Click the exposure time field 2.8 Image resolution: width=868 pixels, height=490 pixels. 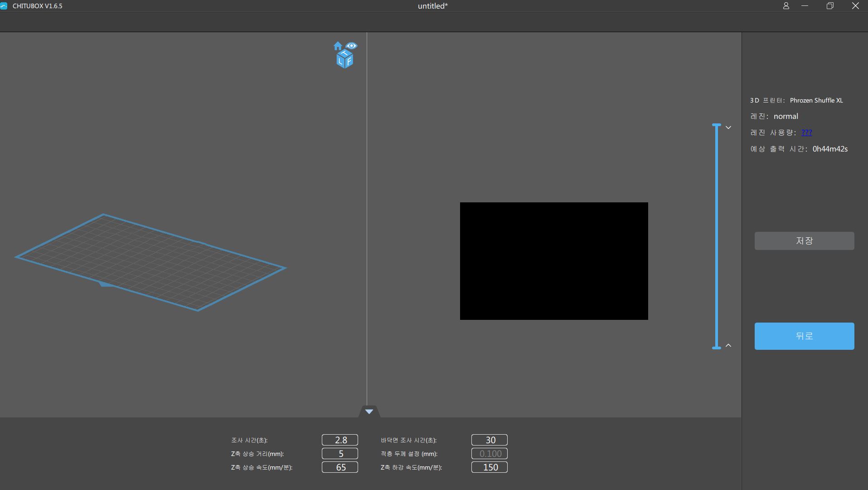click(x=340, y=440)
